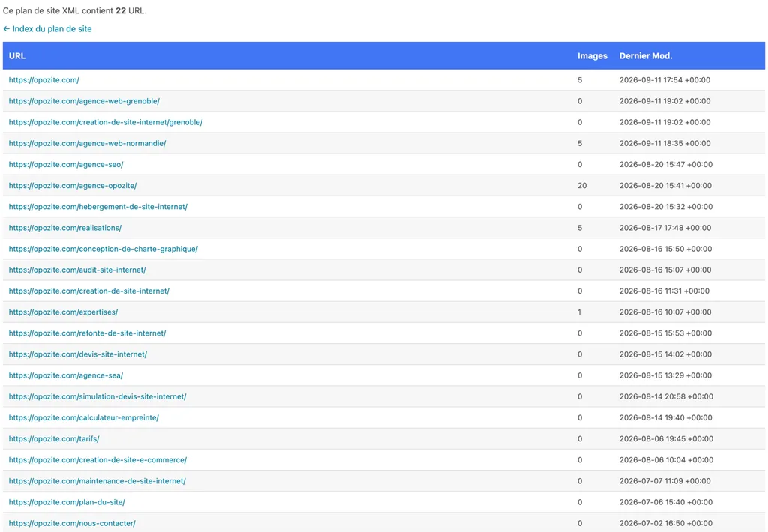
Task: Click the Images column header
Action: point(592,55)
